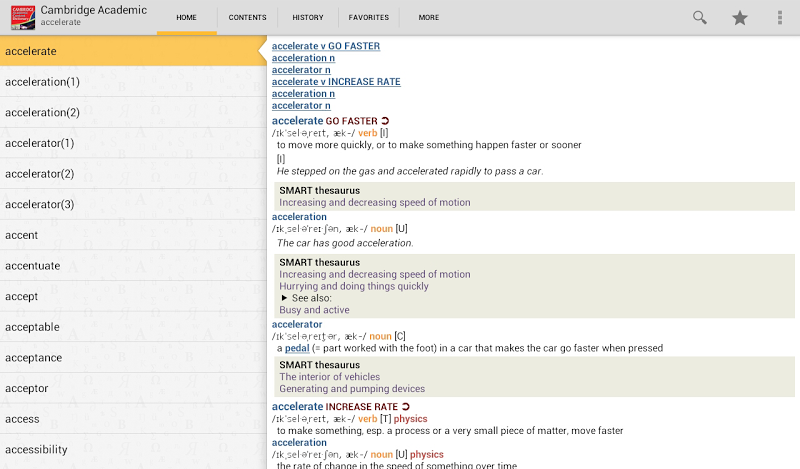Select 'acceptable' in the word list
The width and height of the screenshot is (800, 469).
133,327
